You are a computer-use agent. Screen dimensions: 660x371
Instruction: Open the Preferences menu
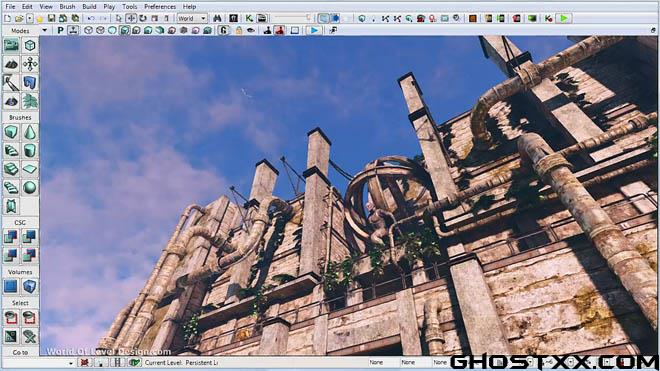160,7
